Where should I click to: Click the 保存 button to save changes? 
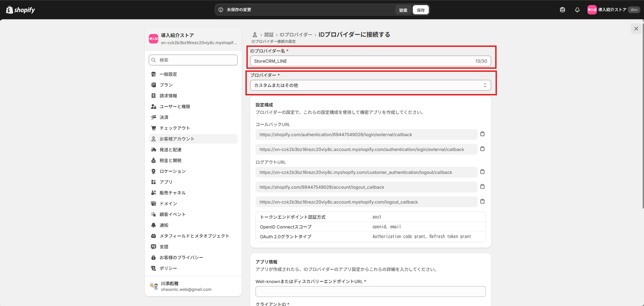[x=420, y=10]
